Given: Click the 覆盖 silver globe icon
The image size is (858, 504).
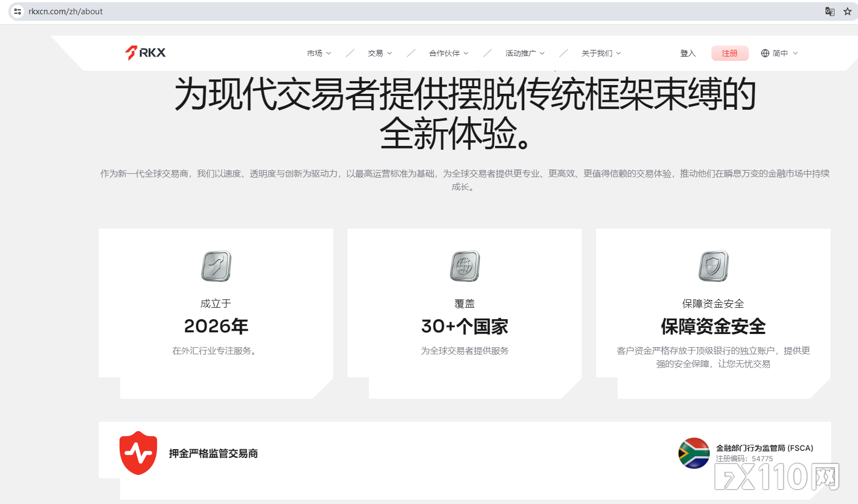Looking at the screenshot, I should tap(465, 266).
